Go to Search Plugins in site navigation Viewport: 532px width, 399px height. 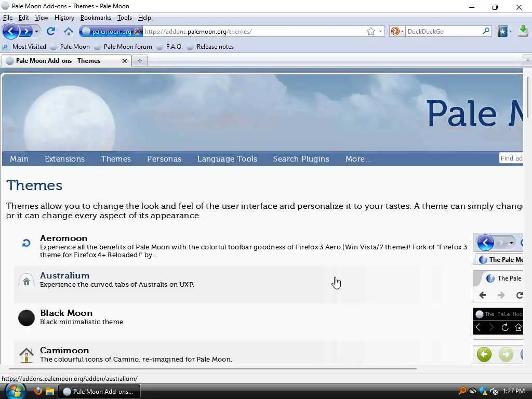tap(301, 159)
